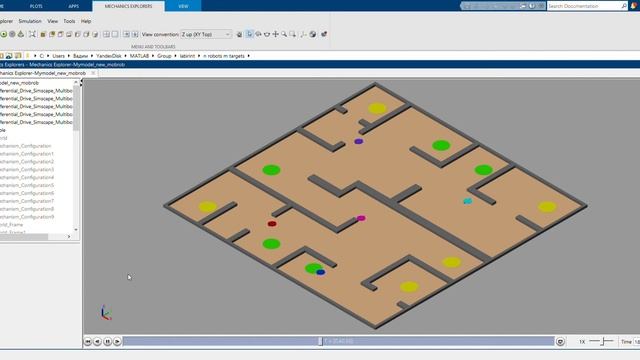Rewind animation to start

pyautogui.click(x=88, y=341)
